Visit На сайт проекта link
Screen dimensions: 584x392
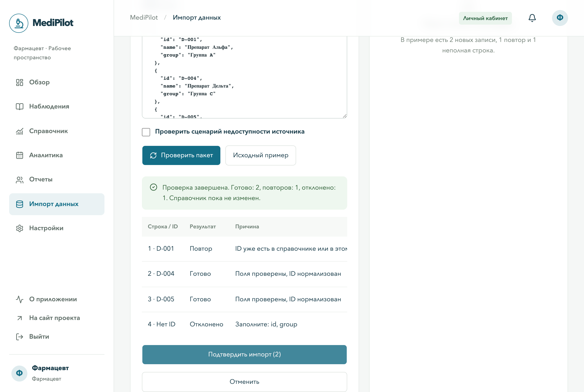pos(57,318)
